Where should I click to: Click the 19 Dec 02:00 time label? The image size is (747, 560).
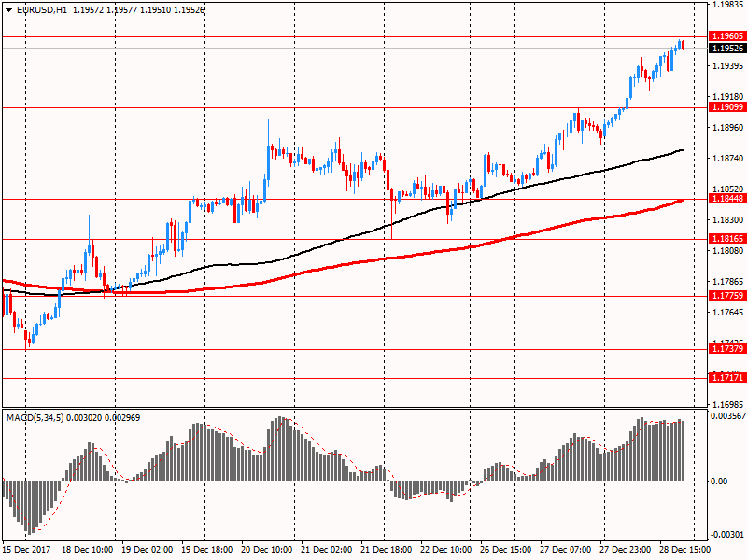148,549
